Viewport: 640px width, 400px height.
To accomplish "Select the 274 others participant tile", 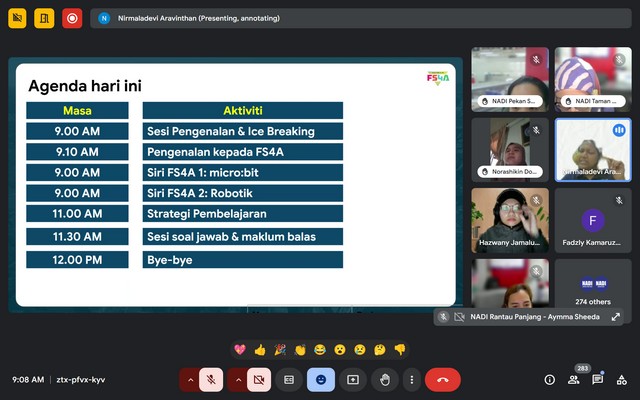I will pos(594,289).
